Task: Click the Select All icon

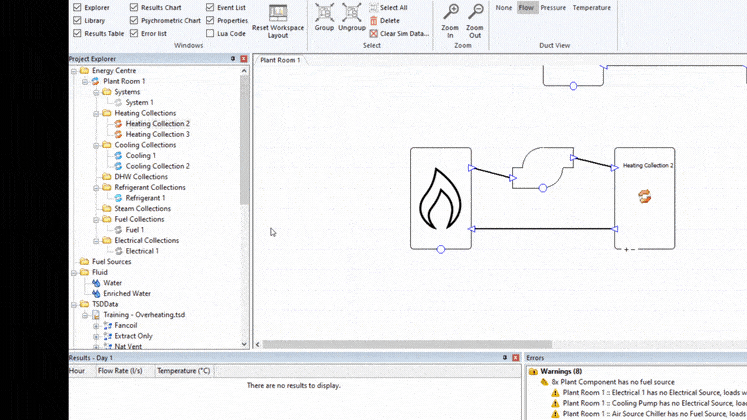Action: point(374,8)
